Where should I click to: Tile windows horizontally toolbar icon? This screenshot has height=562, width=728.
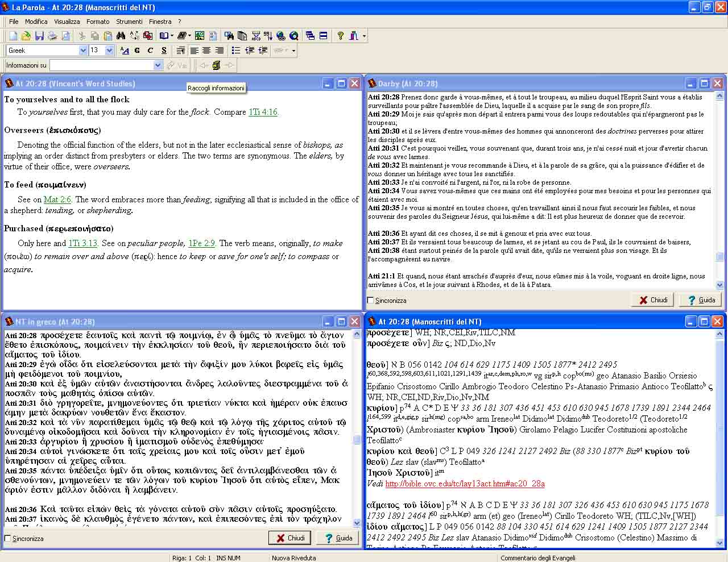[x=323, y=36]
